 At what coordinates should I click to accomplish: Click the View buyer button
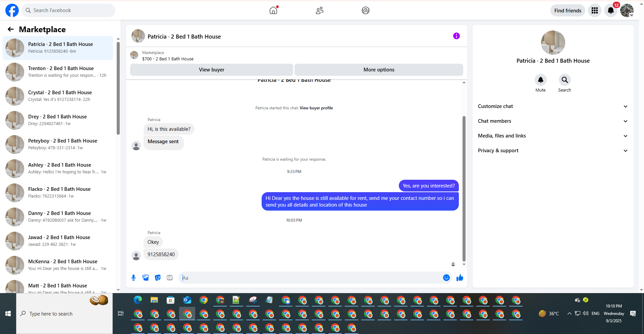pos(212,70)
